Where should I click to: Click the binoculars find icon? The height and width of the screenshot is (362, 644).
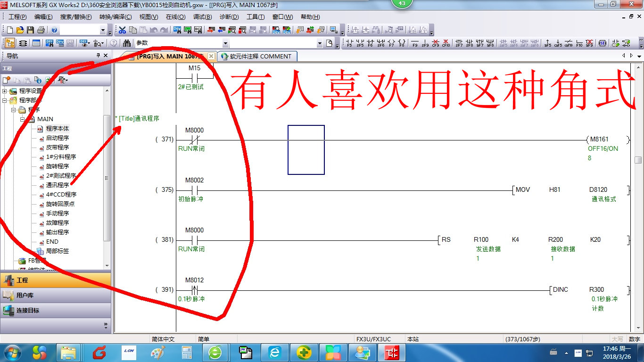coord(127,43)
